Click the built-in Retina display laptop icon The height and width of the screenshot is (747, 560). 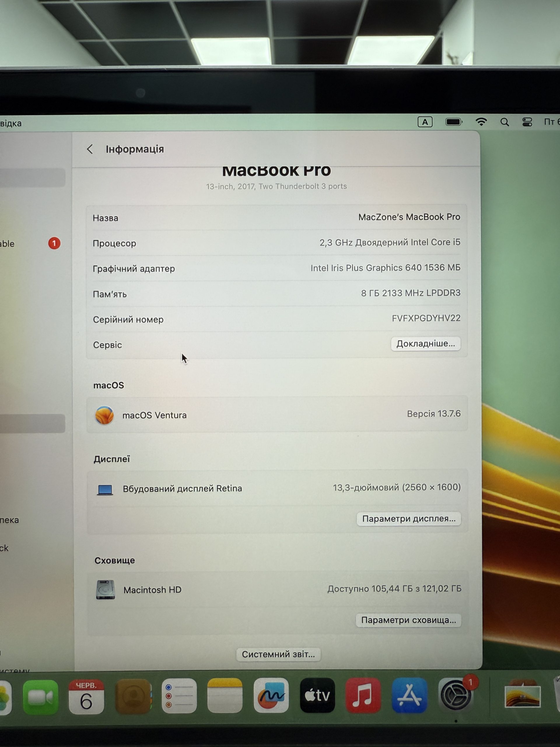point(105,490)
